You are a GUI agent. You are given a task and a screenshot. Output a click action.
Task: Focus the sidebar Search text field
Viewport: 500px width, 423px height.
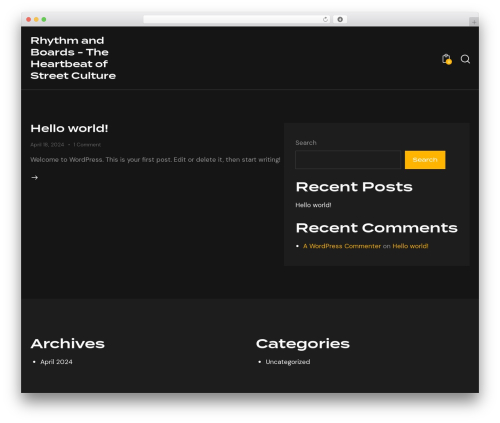[348, 160]
